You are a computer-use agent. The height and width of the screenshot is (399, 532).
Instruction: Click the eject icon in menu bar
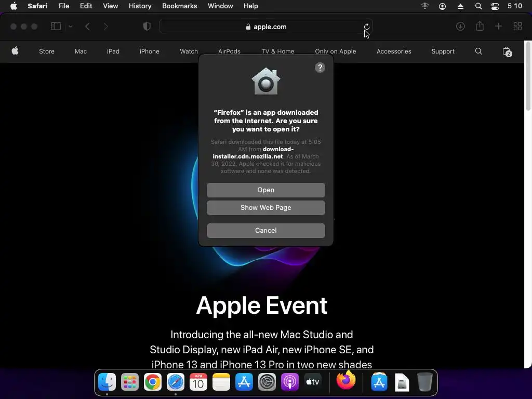coord(460,6)
